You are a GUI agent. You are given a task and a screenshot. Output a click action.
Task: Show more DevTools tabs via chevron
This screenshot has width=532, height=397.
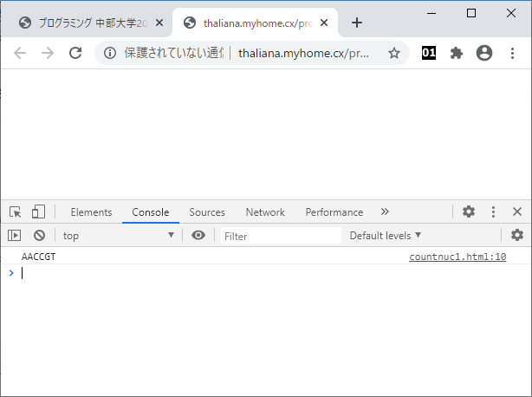tap(385, 212)
